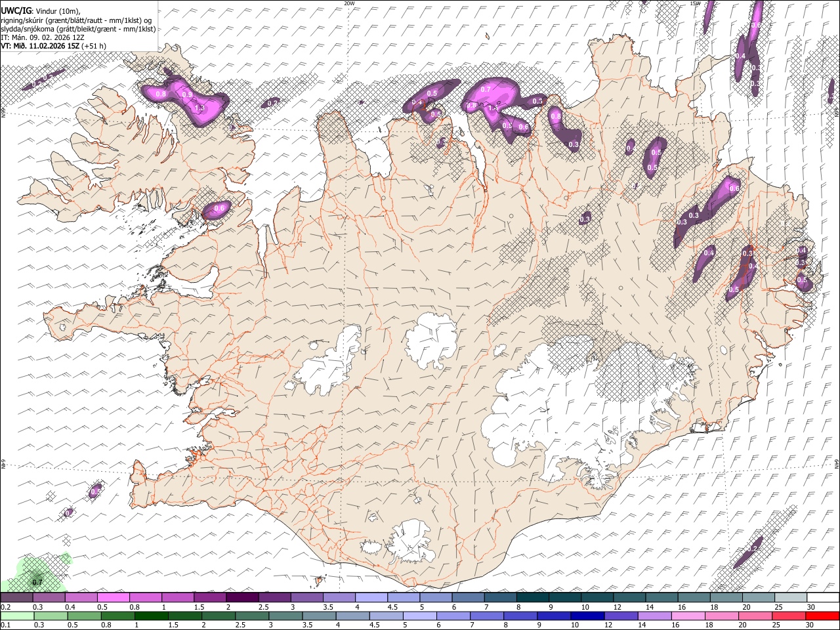Pick the 30 bright red swatch in lower legend
This screenshot has width=840, height=630.
[x=822, y=616]
